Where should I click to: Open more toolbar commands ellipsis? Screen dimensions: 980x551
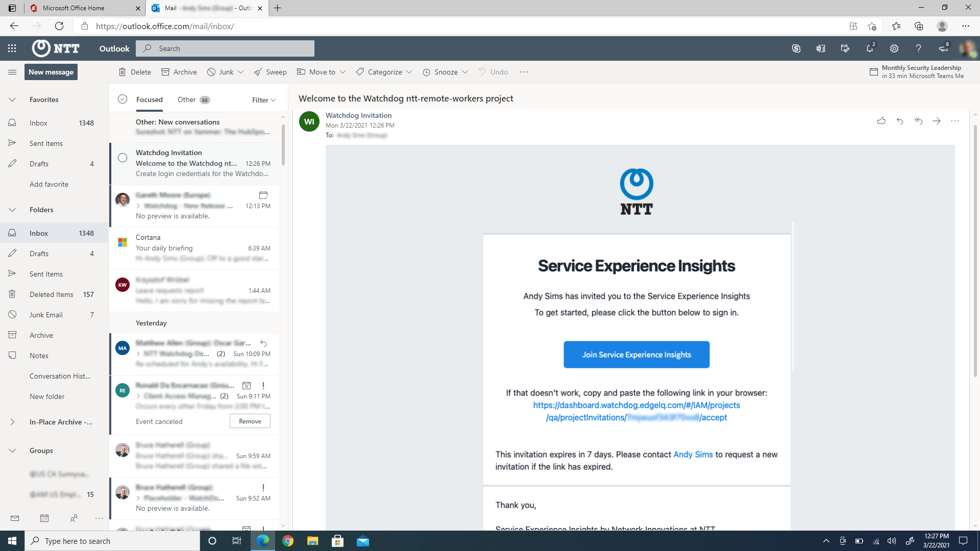(524, 72)
